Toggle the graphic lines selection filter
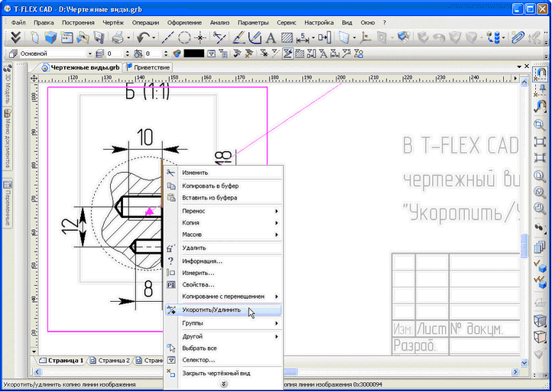The image size is (552, 392). click(287, 53)
